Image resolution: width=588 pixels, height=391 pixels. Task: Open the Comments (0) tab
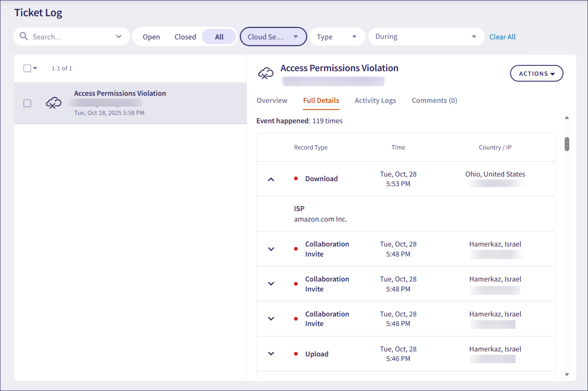click(x=434, y=101)
